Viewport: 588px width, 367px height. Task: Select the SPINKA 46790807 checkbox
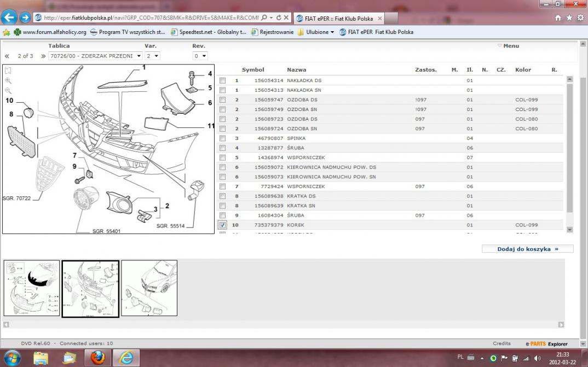coord(222,138)
